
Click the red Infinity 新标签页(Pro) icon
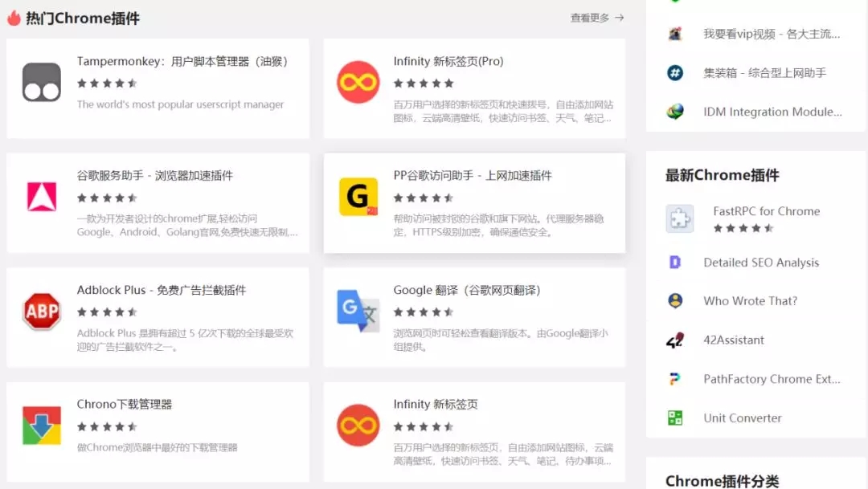point(358,82)
